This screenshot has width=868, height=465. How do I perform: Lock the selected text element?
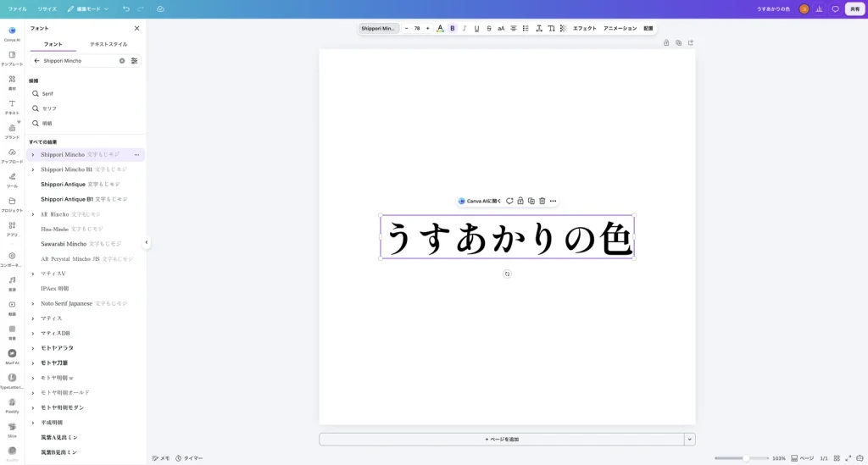pyautogui.click(x=520, y=201)
